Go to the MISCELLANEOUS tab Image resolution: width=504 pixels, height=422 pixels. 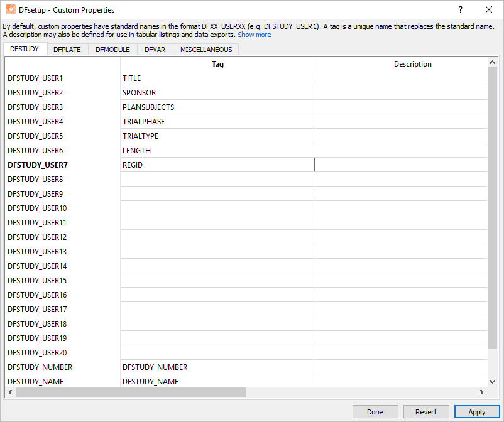click(206, 50)
